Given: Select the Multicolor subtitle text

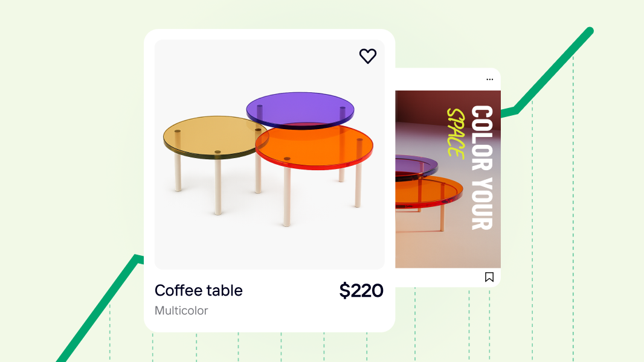Looking at the screenshot, I should 181,310.
